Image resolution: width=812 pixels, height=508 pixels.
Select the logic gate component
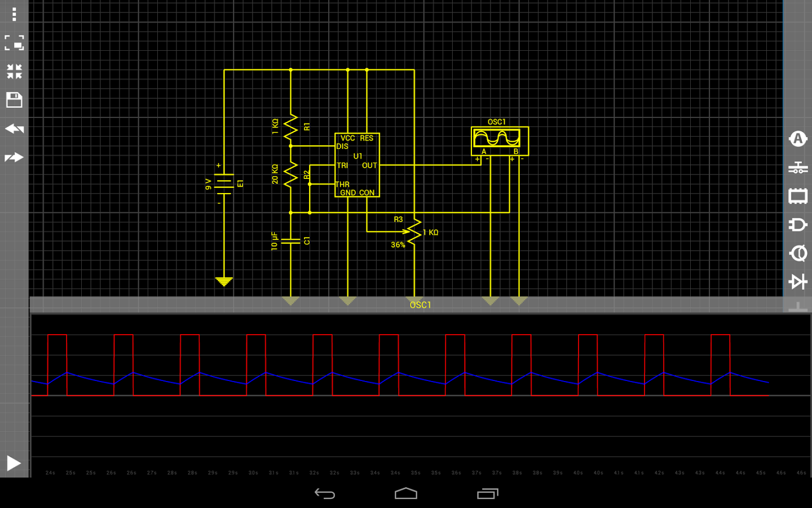pos(797,225)
